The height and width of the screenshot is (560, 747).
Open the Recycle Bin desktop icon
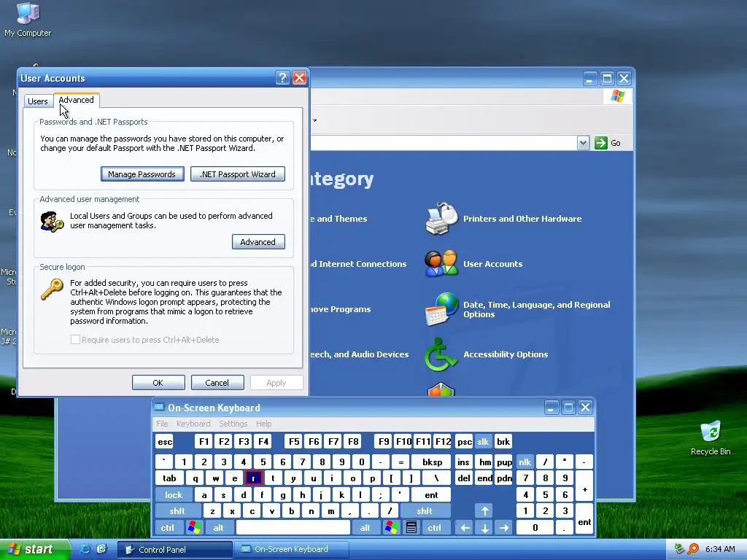(x=711, y=432)
